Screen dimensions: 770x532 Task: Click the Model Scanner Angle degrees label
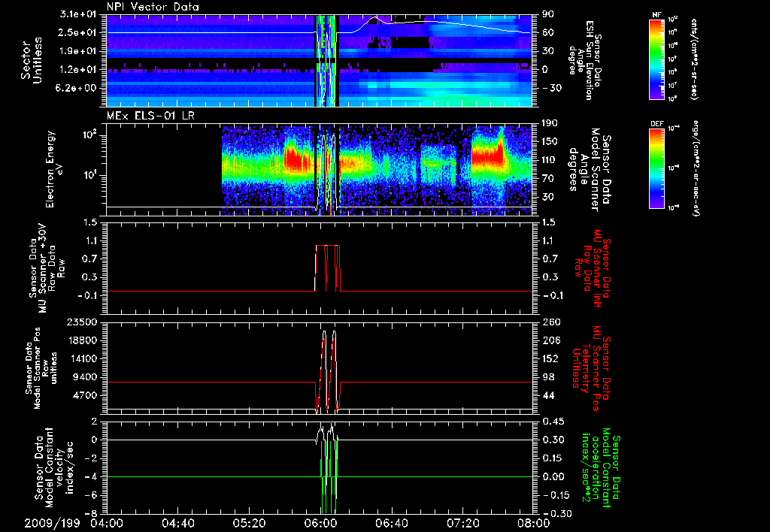coord(591,169)
